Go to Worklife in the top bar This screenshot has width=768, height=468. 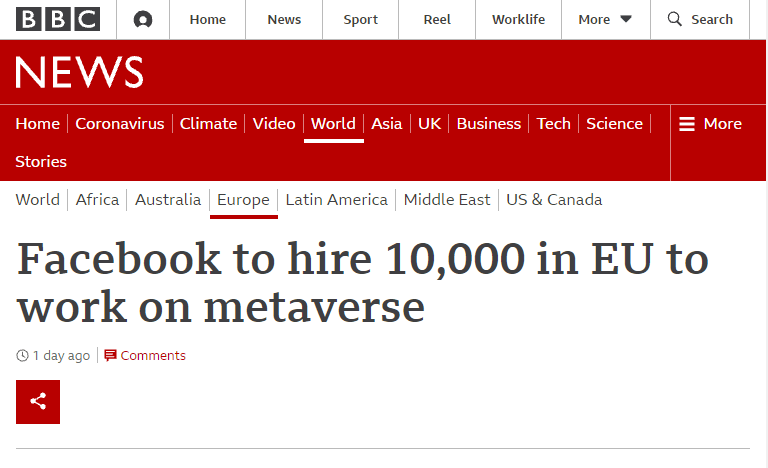click(x=518, y=19)
